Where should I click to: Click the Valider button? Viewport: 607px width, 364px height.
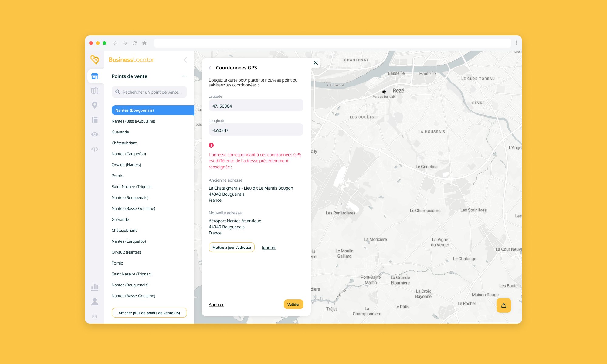coord(293,304)
